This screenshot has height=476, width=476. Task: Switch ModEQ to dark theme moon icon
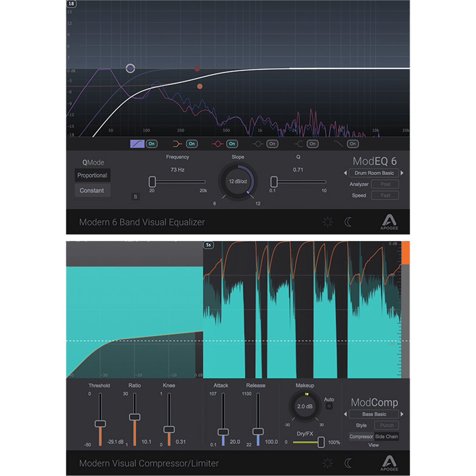pyautogui.click(x=348, y=222)
